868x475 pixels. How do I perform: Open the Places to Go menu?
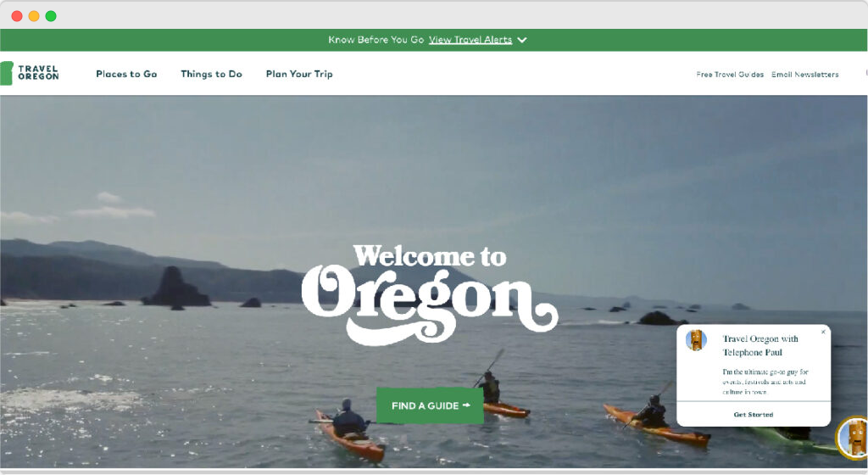[126, 74]
